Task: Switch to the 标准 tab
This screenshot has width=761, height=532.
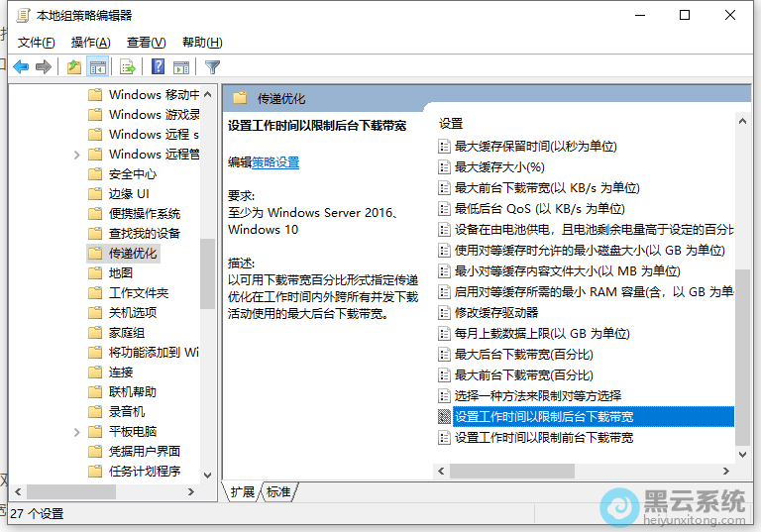Action: click(x=279, y=492)
